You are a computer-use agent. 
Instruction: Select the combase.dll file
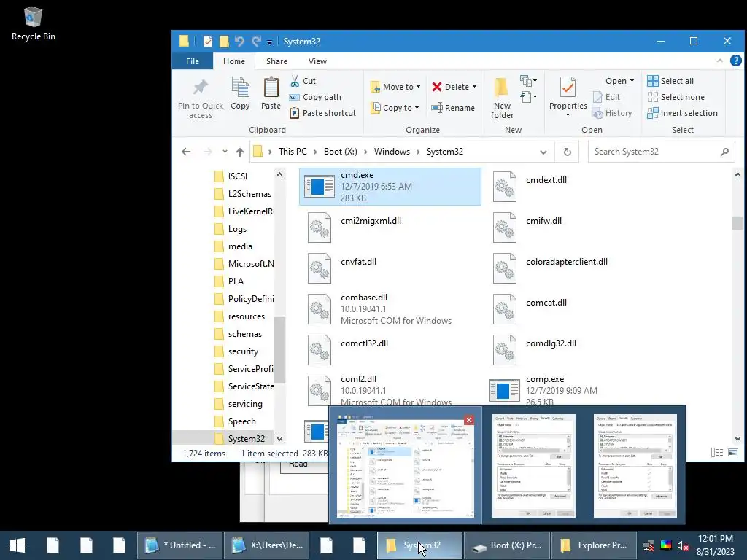(390, 309)
